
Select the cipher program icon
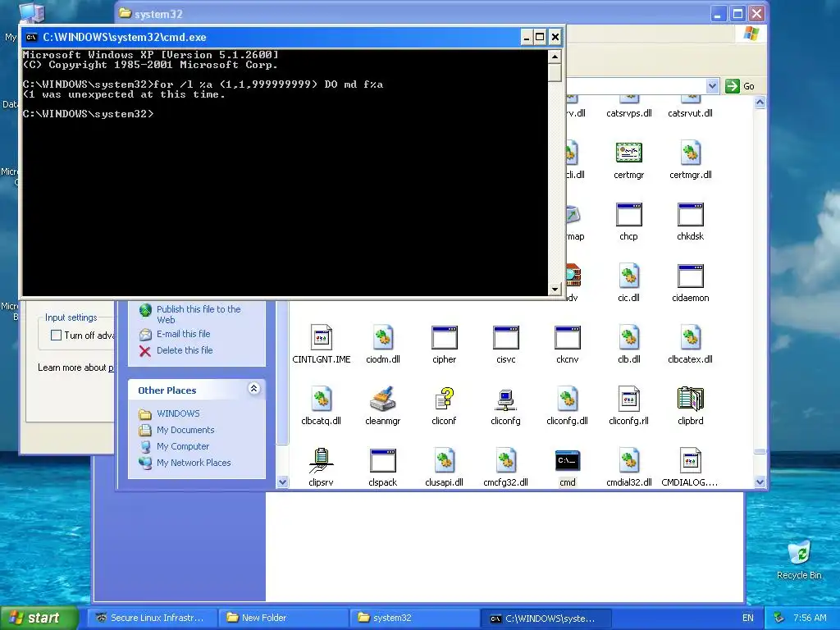click(x=444, y=337)
